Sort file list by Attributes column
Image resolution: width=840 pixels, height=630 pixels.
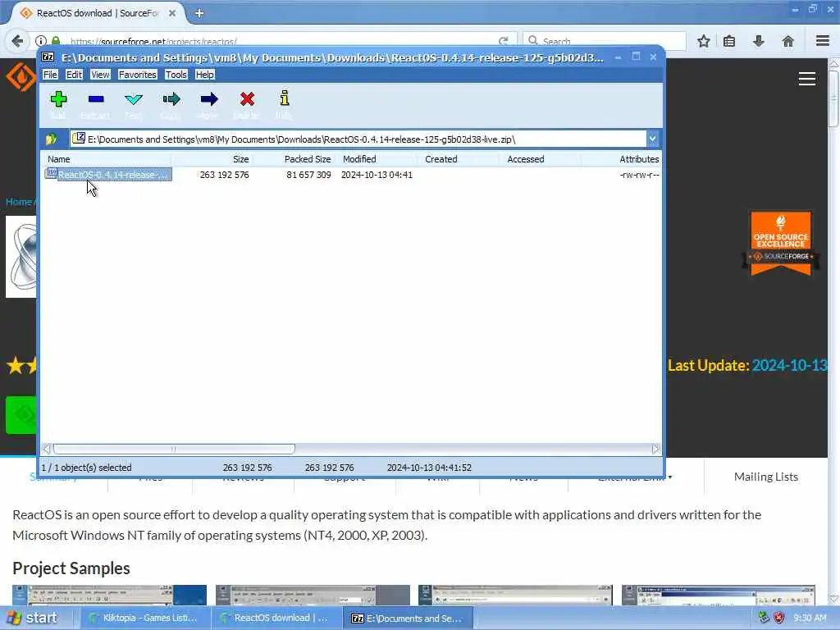click(x=622, y=159)
